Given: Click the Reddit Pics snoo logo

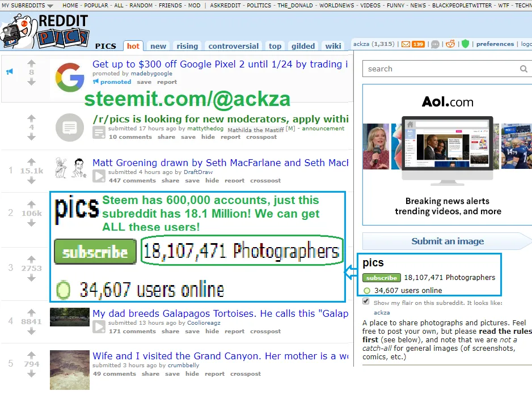Looking at the screenshot, I should [45, 31].
